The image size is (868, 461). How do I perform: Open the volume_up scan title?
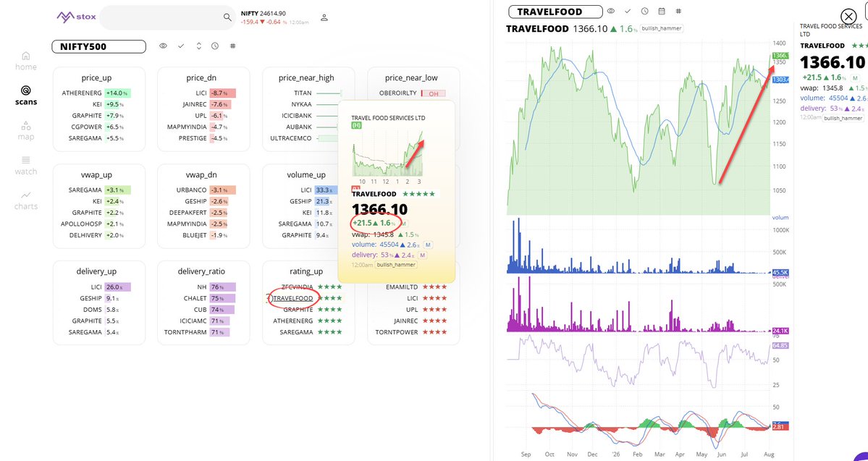pos(306,175)
